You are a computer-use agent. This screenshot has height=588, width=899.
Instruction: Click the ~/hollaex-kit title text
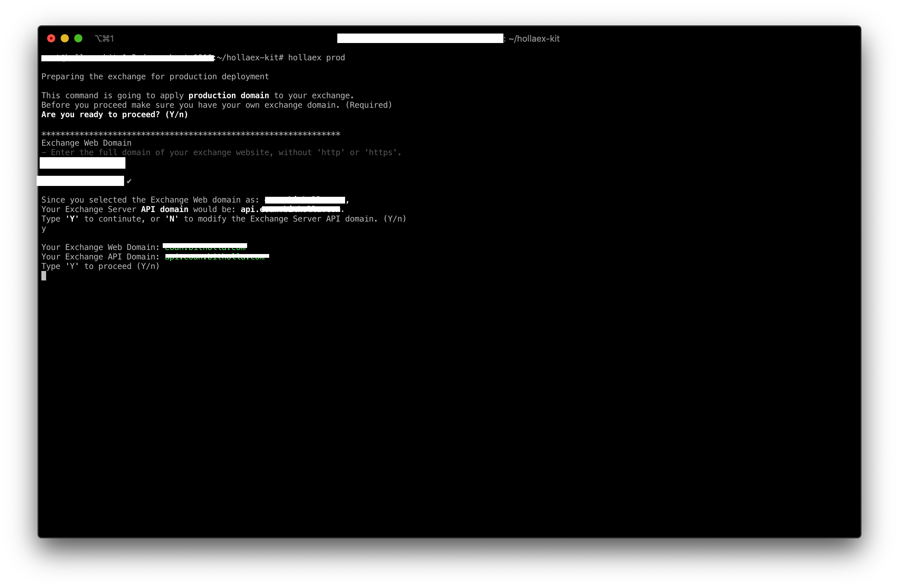point(534,39)
